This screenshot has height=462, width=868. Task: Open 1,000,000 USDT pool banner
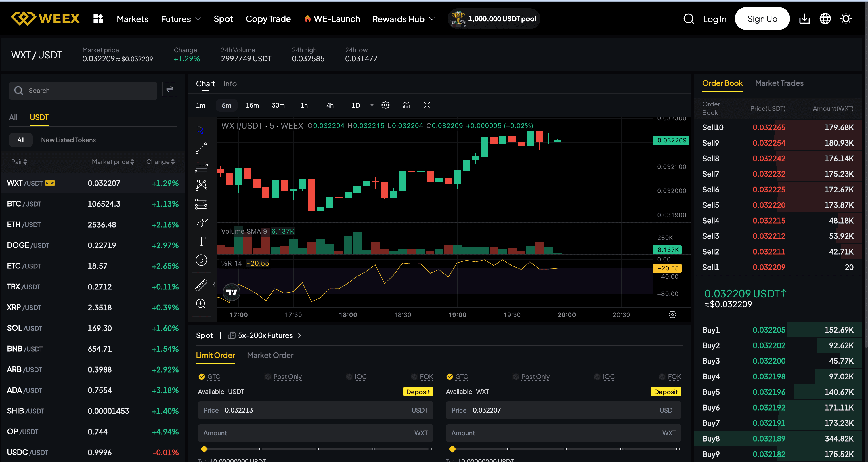pyautogui.click(x=494, y=19)
